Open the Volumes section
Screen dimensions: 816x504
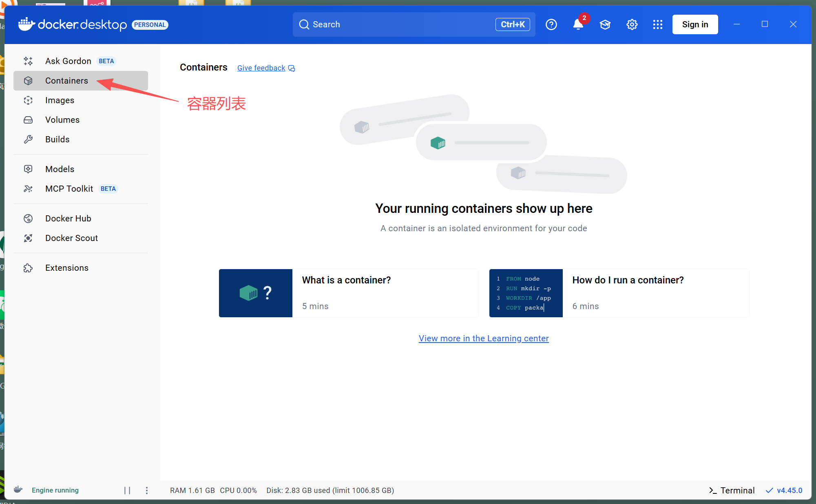click(x=62, y=119)
